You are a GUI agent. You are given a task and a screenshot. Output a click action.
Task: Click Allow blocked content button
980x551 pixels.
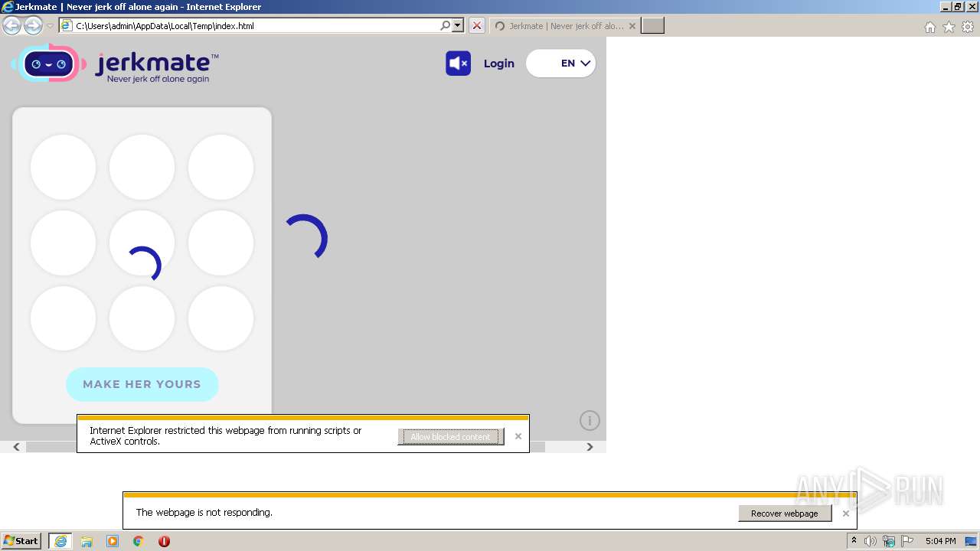[x=450, y=437]
